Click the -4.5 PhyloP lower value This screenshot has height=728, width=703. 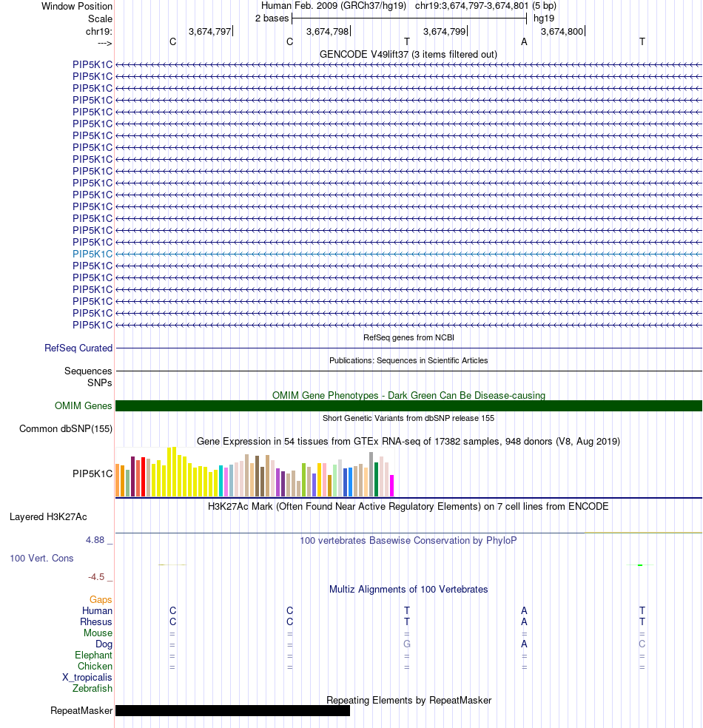(x=96, y=576)
